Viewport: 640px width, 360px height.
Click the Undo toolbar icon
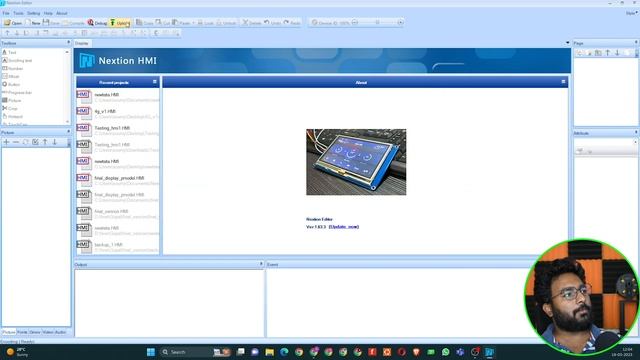tap(272, 23)
